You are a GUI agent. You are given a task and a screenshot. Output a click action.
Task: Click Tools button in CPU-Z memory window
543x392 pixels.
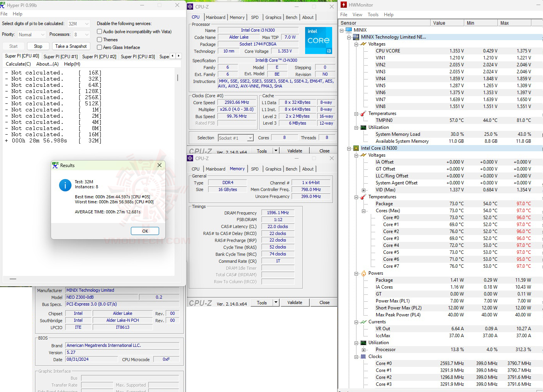pos(262,302)
